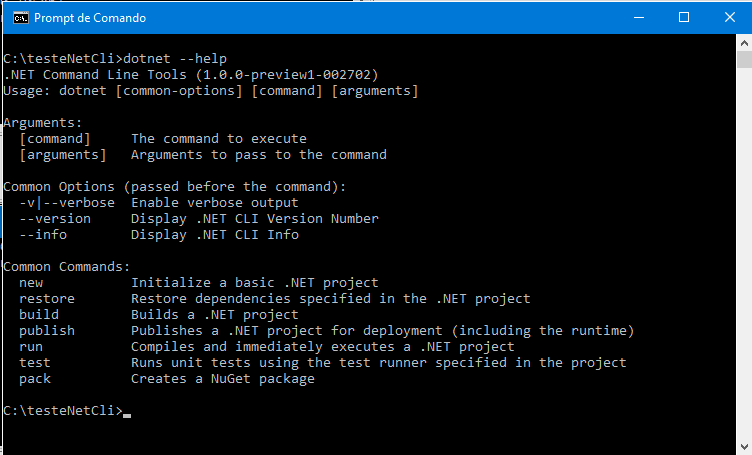The image size is (752, 455).
Task: Click the version string 1.0.0-preview1-002702
Action: tap(287, 75)
